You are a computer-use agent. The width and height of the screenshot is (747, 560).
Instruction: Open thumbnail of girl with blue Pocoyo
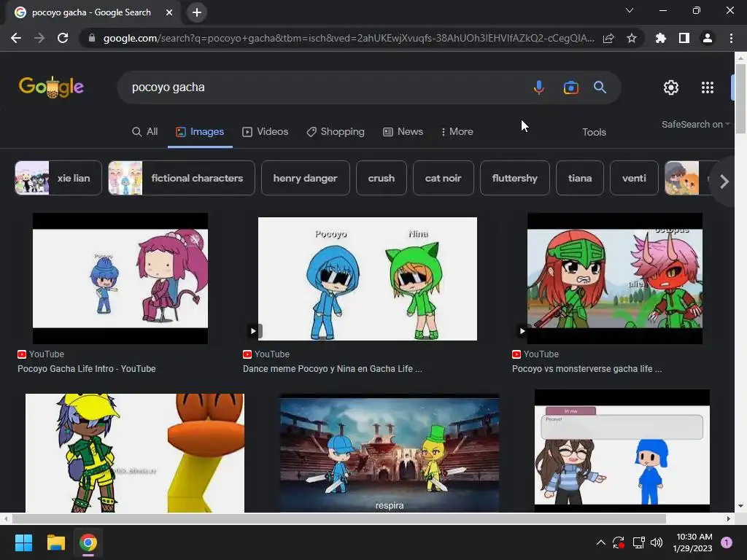pos(622,451)
